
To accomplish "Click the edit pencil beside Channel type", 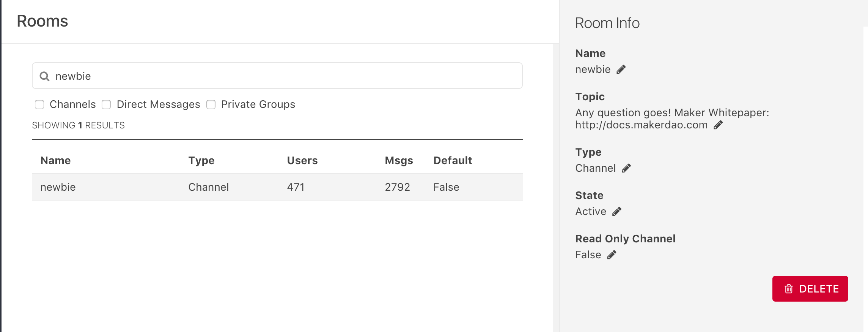I will click(626, 168).
